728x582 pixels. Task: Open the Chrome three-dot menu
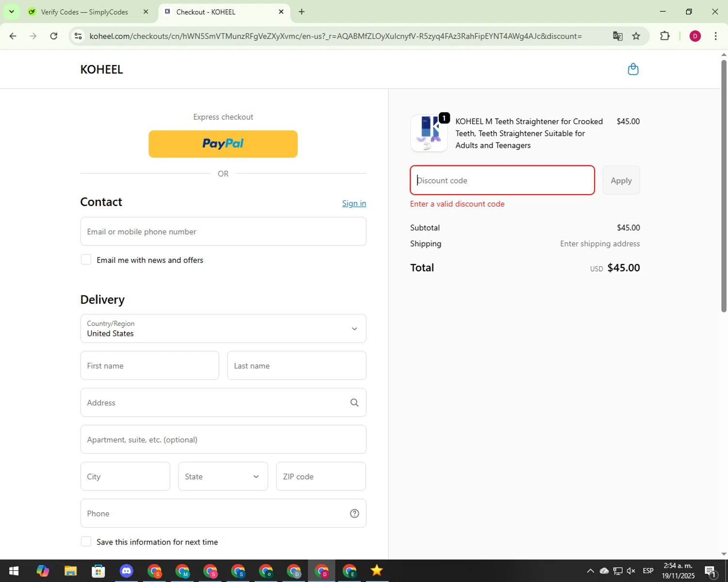click(715, 36)
